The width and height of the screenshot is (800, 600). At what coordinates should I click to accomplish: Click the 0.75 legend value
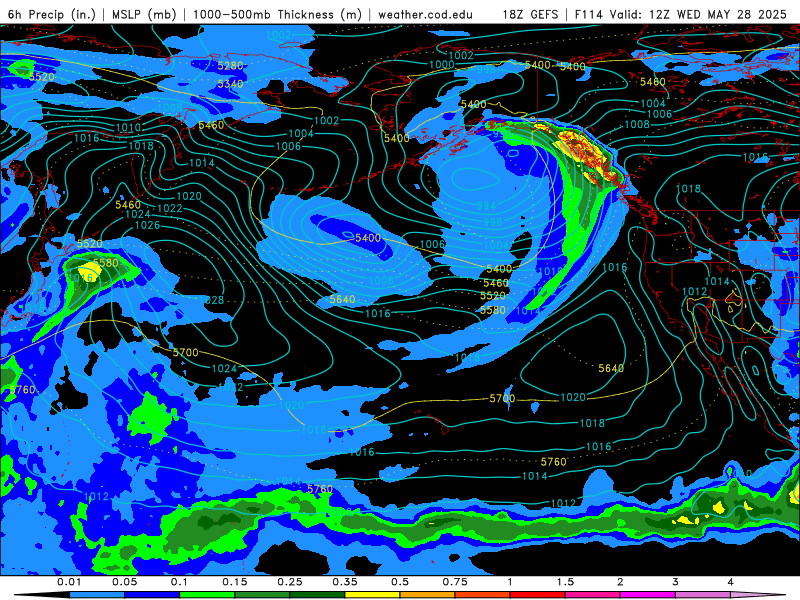[x=455, y=582]
